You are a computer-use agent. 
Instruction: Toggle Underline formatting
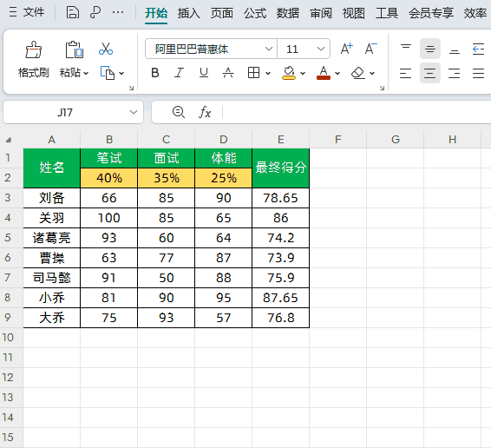tap(204, 73)
